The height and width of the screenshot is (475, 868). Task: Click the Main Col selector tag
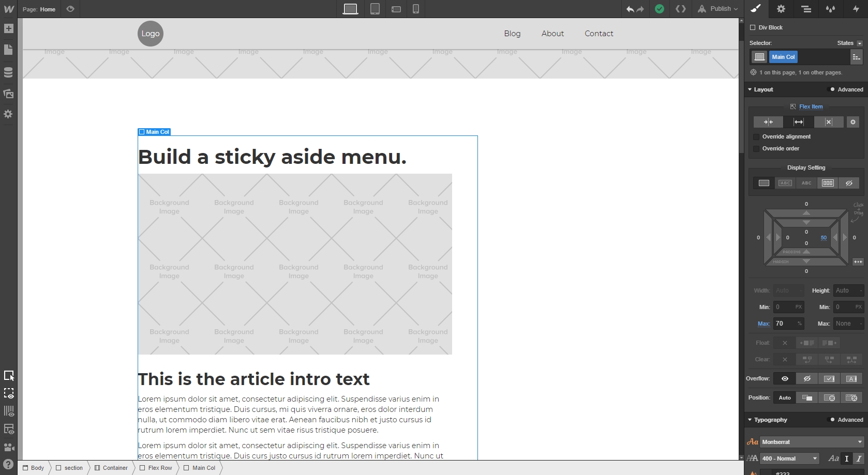pyautogui.click(x=783, y=57)
